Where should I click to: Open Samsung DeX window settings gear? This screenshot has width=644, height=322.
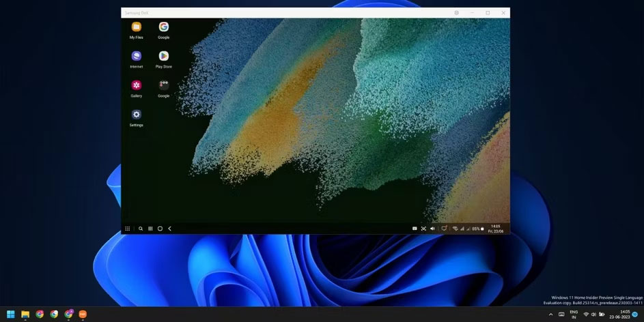[x=456, y=13]
